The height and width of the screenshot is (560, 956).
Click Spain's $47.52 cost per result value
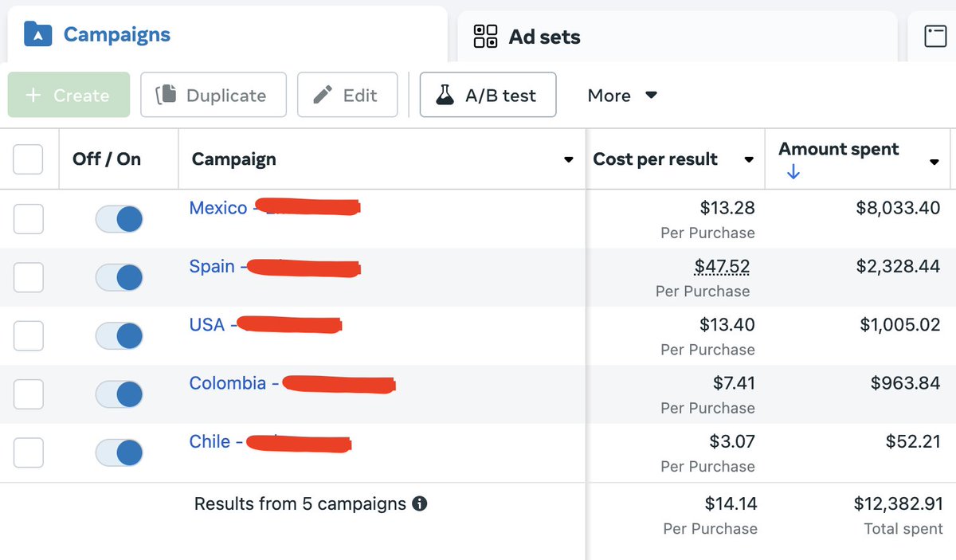click(x=722, y=266)
